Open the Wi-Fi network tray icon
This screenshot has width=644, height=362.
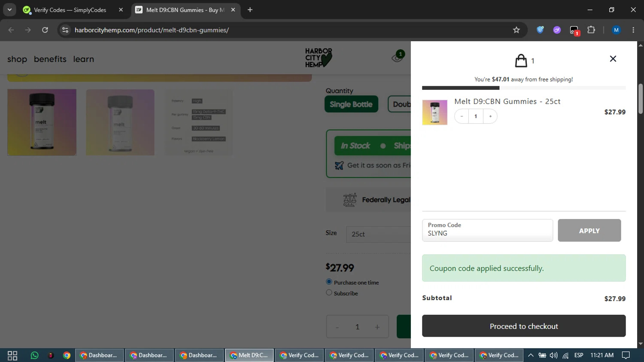(565, 356)
